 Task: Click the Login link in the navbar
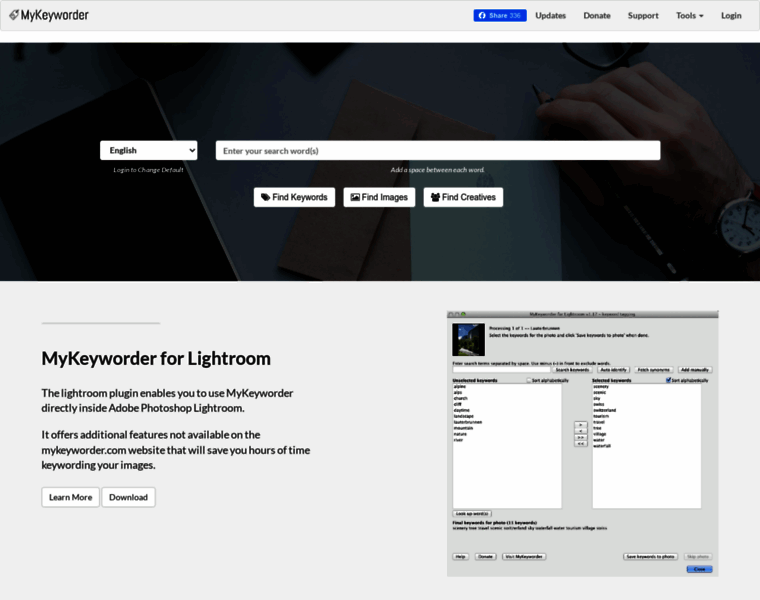click(731, 15)
